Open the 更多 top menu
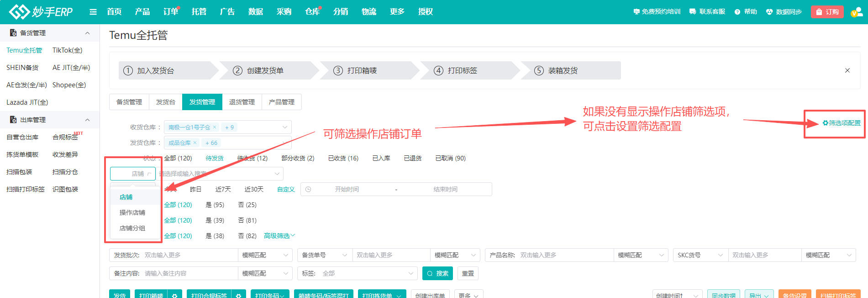The image size is (868, 298). (397, 12)
